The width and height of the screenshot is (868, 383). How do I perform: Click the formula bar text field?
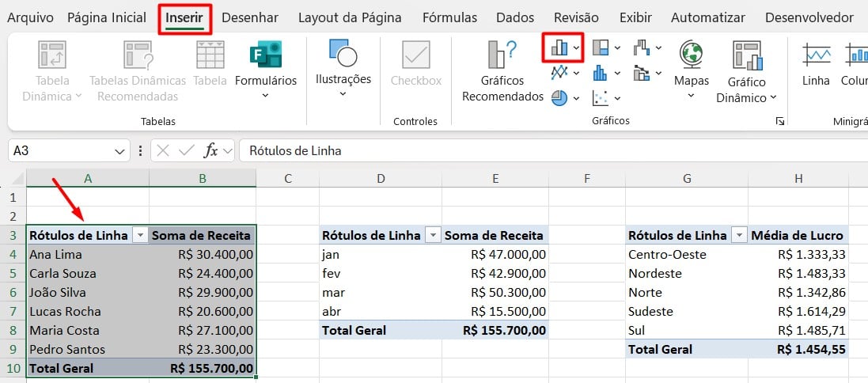pyautogui.click(x=546, y=150)
